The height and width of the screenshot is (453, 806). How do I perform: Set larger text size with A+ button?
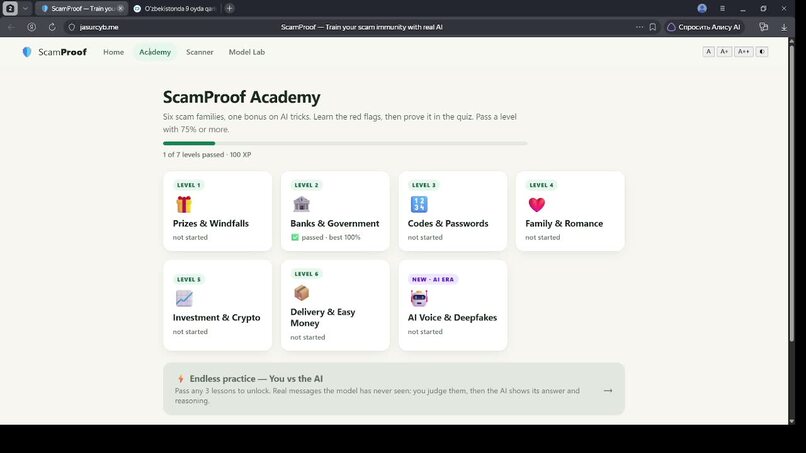pyautogui.click(x=724, y=51)
